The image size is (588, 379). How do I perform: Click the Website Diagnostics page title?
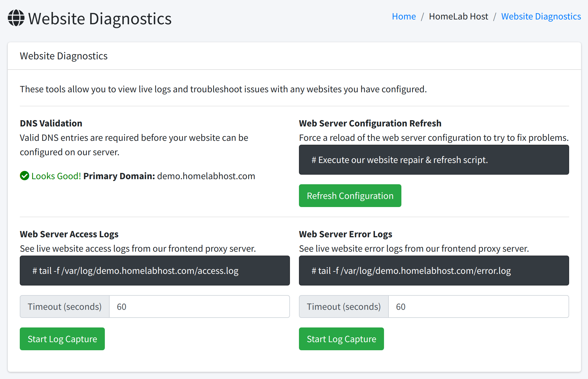(x=99, y=19)
